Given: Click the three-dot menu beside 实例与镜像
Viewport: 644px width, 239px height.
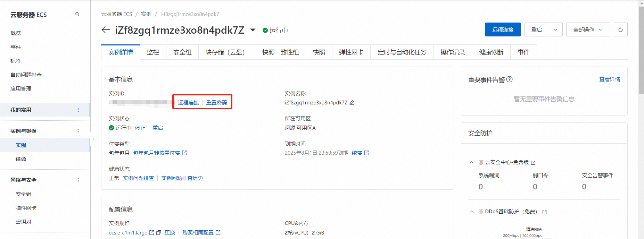Looking at the screenshot, I should (x=78, y=131).
